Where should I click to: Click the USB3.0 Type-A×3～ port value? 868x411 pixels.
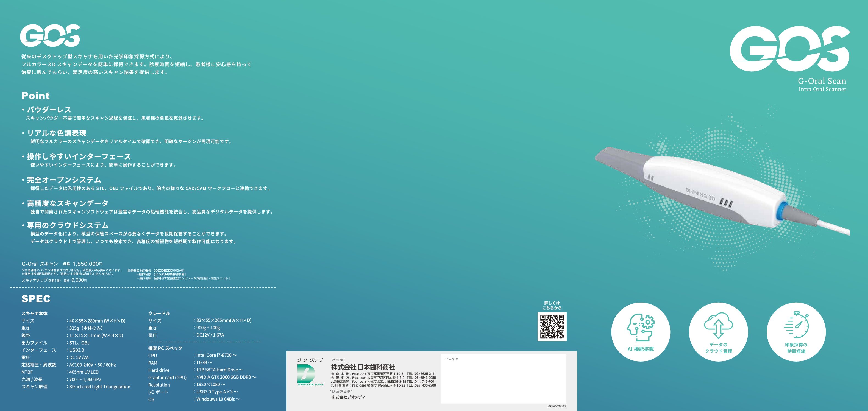217,392
